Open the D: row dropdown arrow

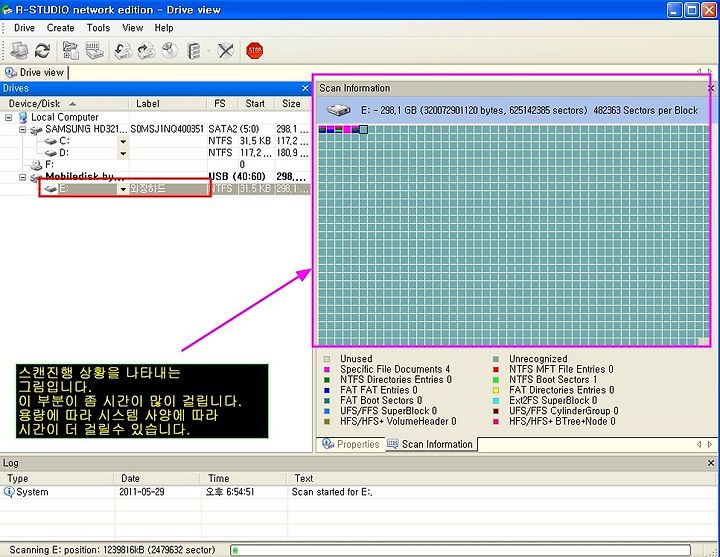tap(123, 153)
